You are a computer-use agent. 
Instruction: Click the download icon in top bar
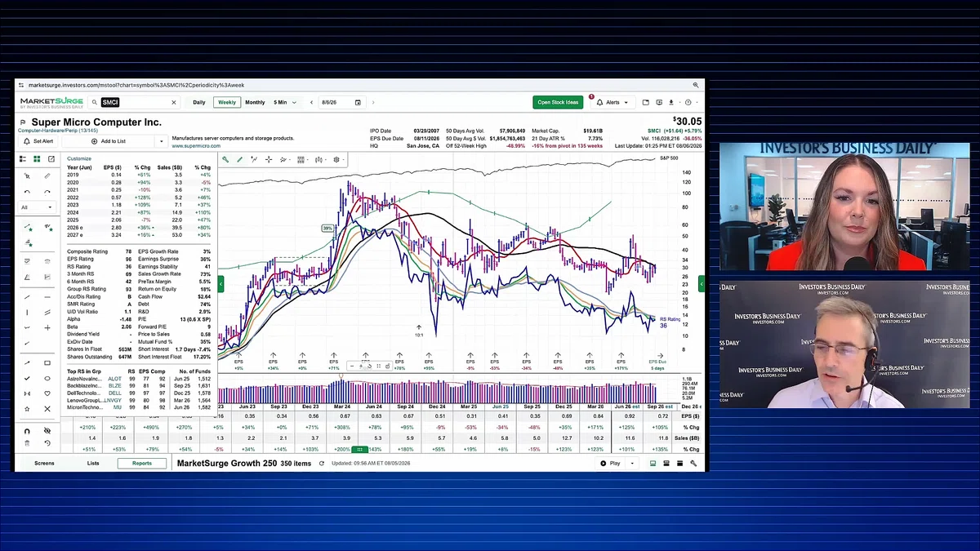point(670,103)
